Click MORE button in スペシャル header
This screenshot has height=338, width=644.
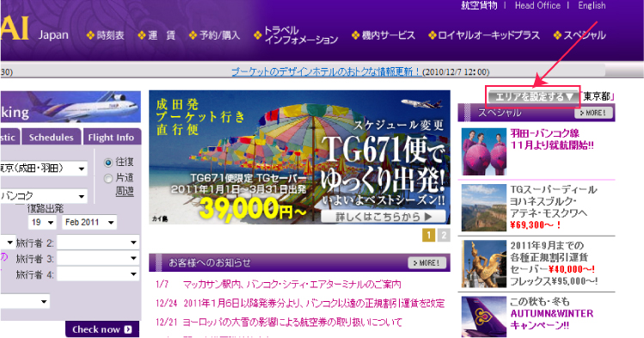593,113
